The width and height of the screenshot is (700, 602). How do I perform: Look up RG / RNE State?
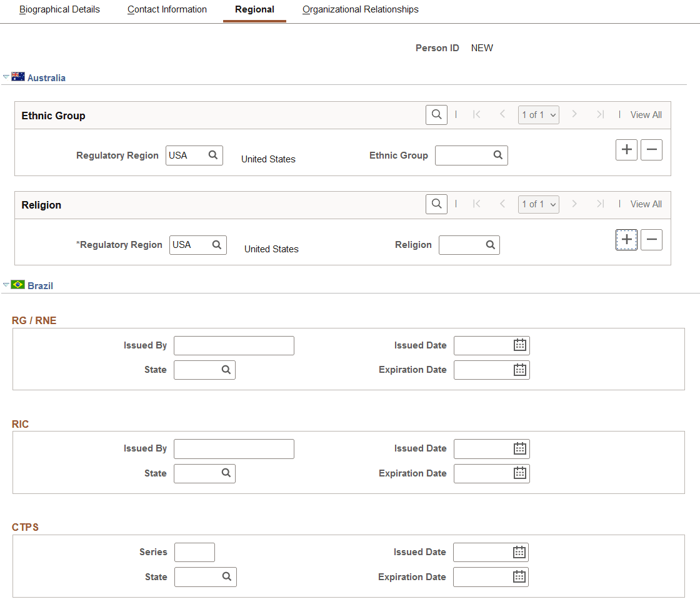pos(226,370)
